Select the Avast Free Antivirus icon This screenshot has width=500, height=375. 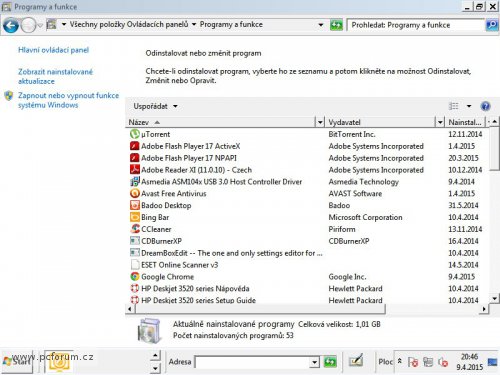pyautogui.click(x=135, y=193)
